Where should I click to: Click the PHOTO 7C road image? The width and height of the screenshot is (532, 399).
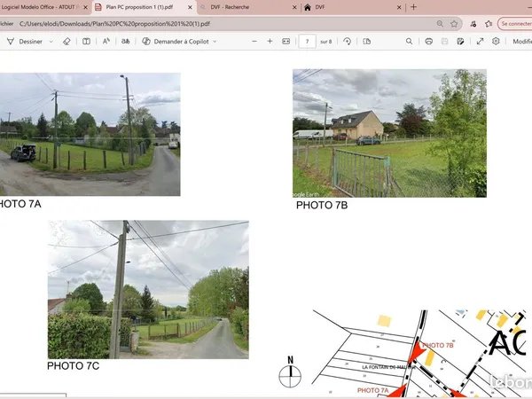(x=148, y=289)
